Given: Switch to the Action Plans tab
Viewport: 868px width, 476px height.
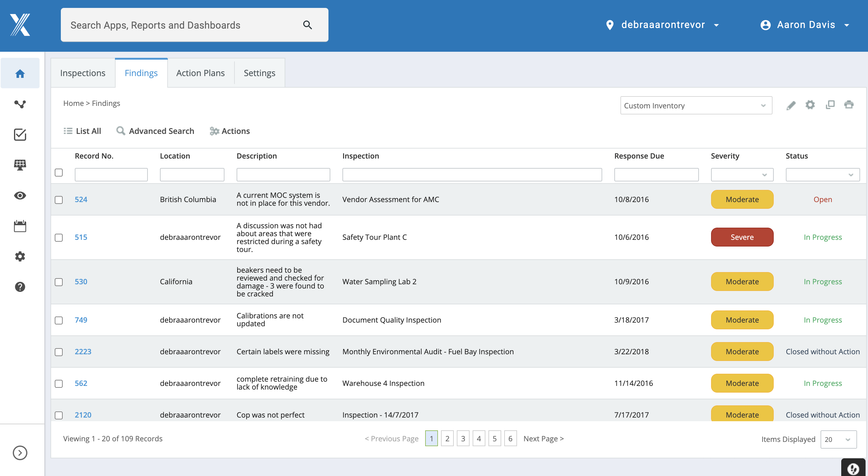Looking at the screenshot, I should coord(200,73).
